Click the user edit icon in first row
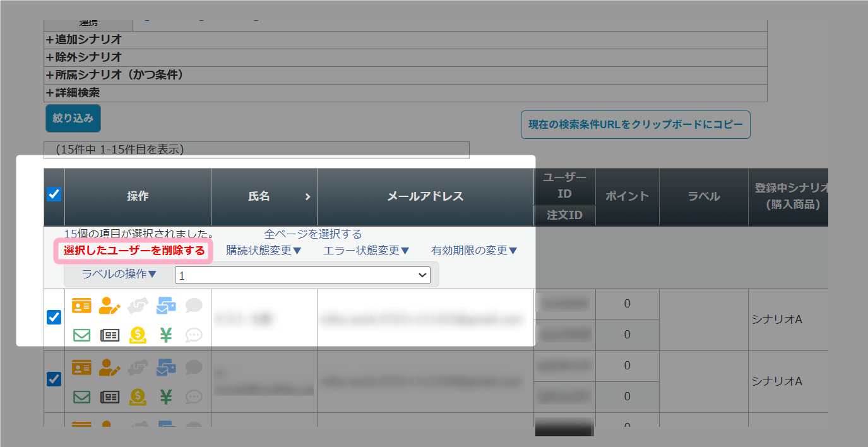Image resolution: width=868 pixels, height=447 pixels. tap(110, 306)
